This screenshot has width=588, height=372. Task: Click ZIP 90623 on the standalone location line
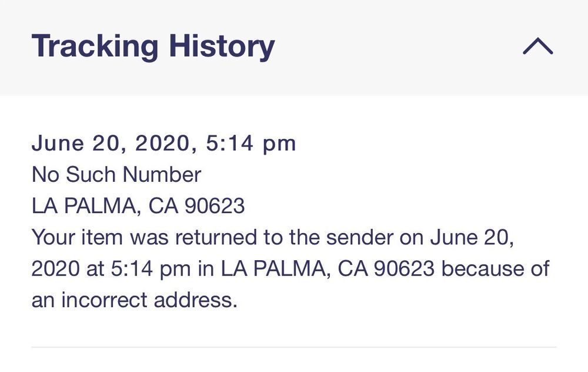(x=214, y=206)
